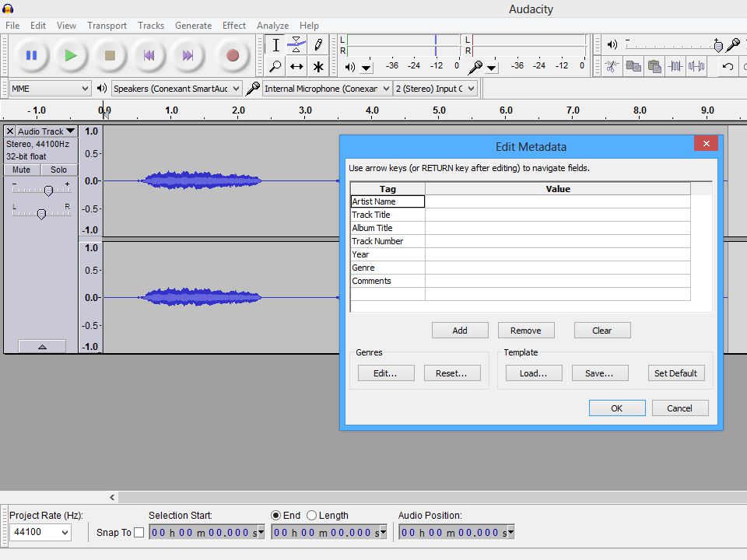Click Template Load... button
Screen dimensions: 747x560
534,373
